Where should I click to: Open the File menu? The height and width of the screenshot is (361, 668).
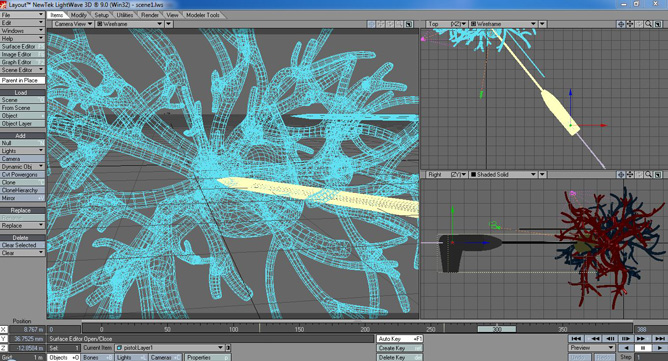click(x=22, y=15)
